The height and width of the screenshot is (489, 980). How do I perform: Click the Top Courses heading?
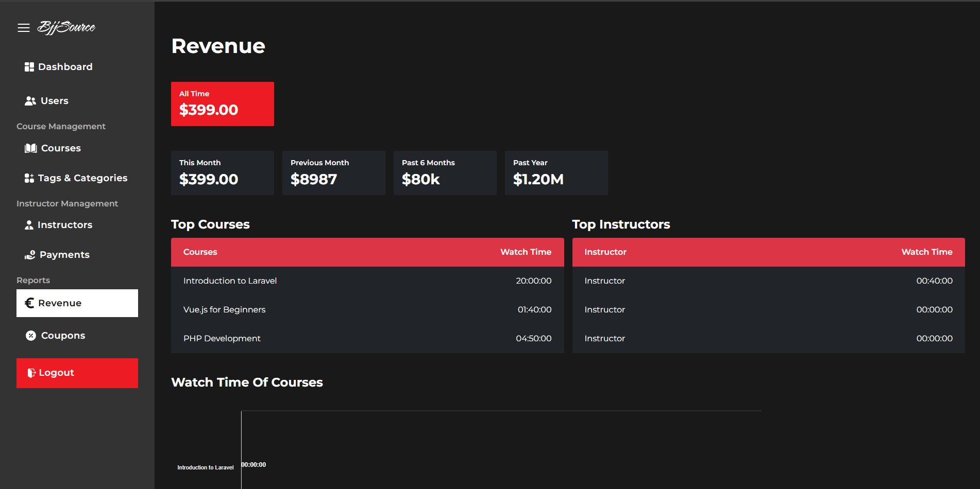tap(210, 224)
